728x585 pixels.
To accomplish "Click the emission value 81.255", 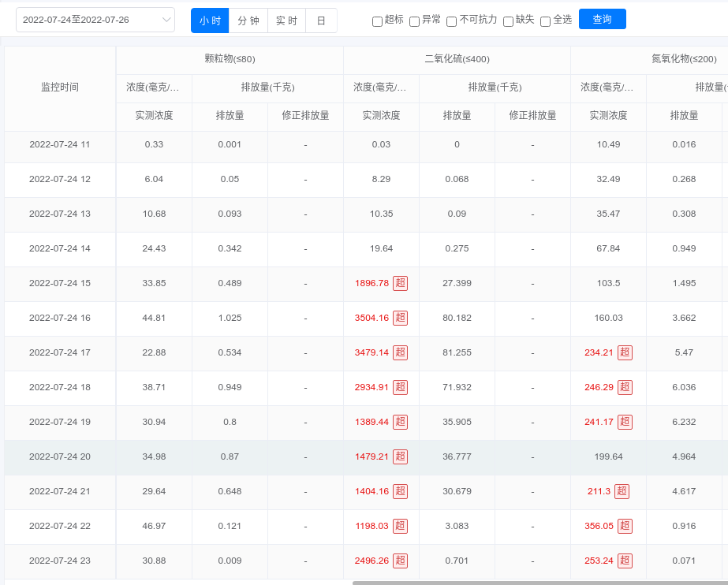I will click(x=457, y=352).
